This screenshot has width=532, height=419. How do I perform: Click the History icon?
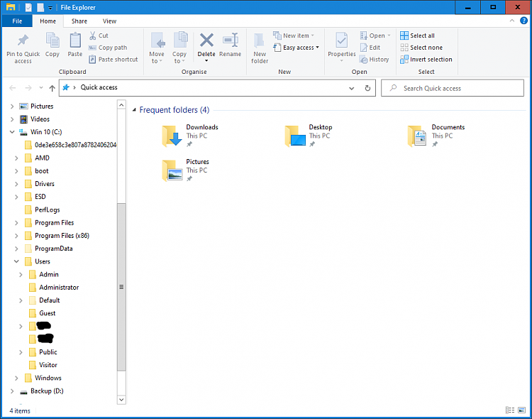click(364, 60)
